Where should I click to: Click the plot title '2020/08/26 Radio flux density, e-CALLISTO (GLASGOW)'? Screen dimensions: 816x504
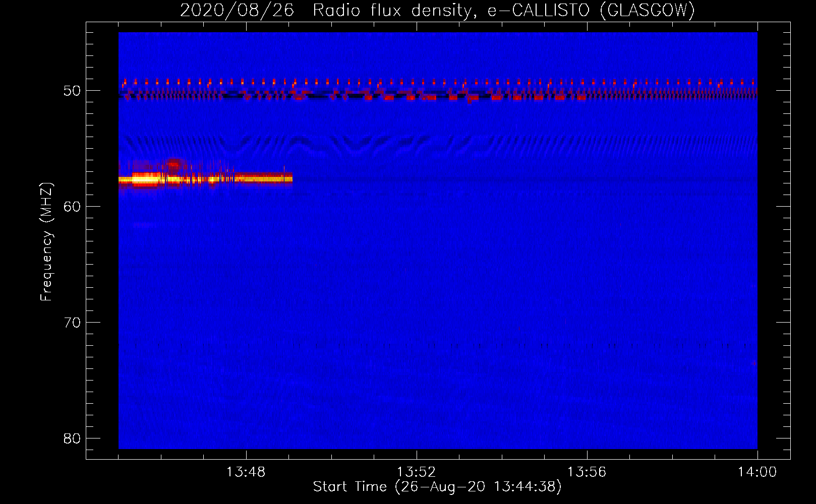(x=437, y=10)
